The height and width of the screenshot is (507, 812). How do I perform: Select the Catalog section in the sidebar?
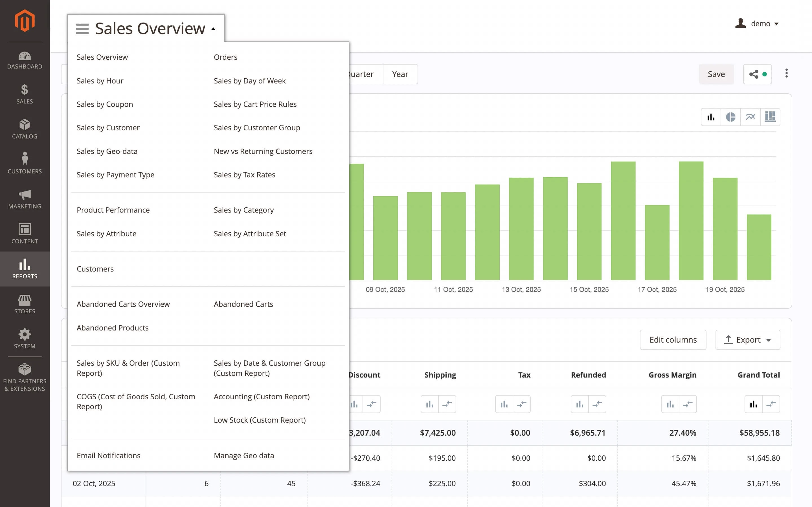click(x=25, y=129)
